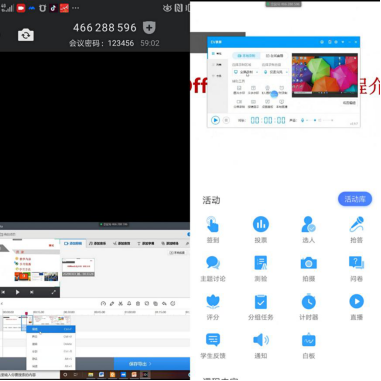Select the 选人 pick-person icon
This screenshot has width=381, height=381.
pyautogui.click(x=308, y=224)
